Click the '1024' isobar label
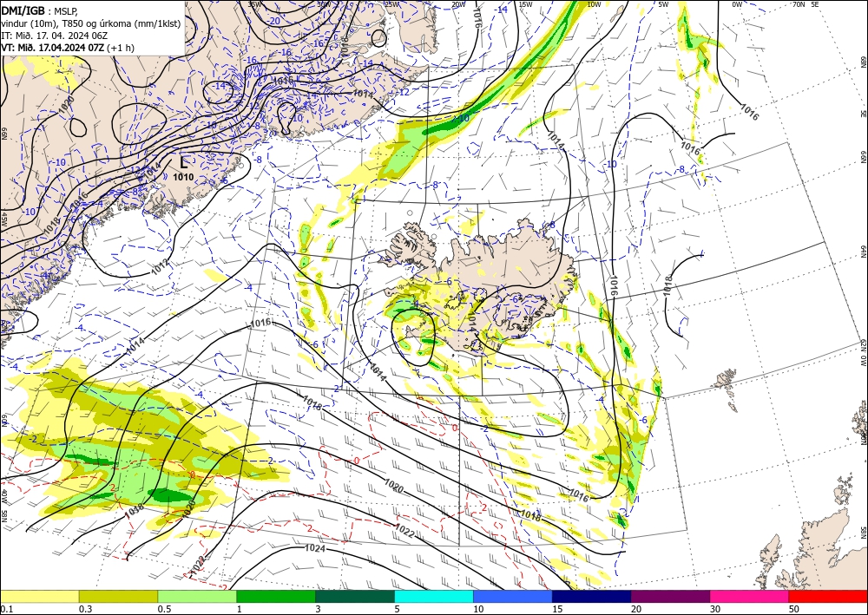 (315, 548)
